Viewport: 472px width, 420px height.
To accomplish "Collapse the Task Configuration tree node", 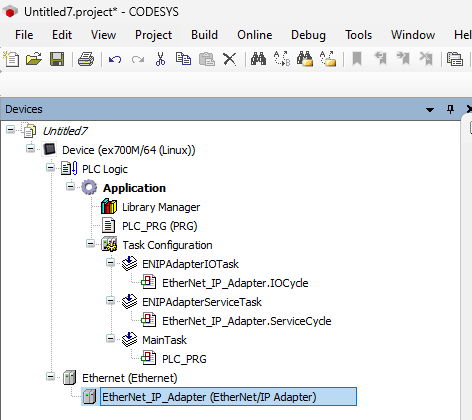I will [90, 244].
